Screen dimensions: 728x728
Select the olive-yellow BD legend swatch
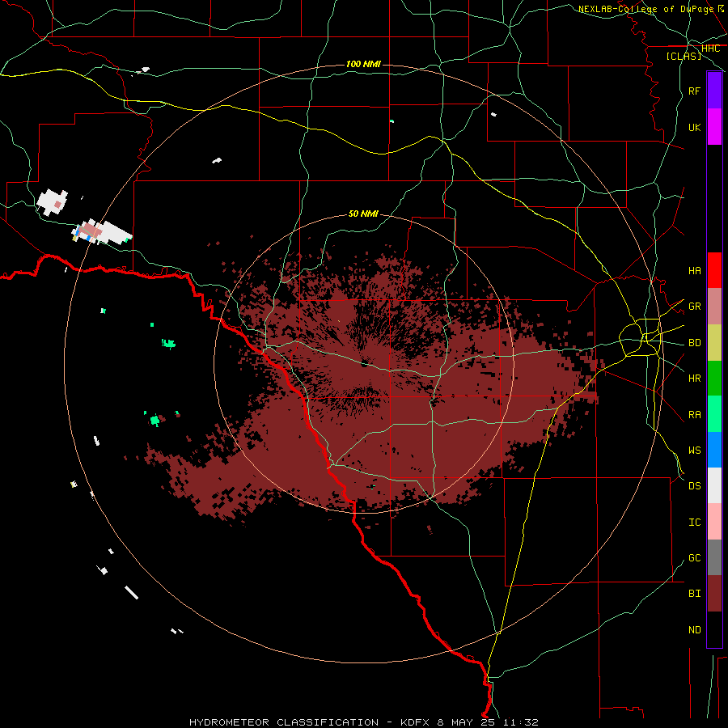pyautogui.click(x=714, y=343)
